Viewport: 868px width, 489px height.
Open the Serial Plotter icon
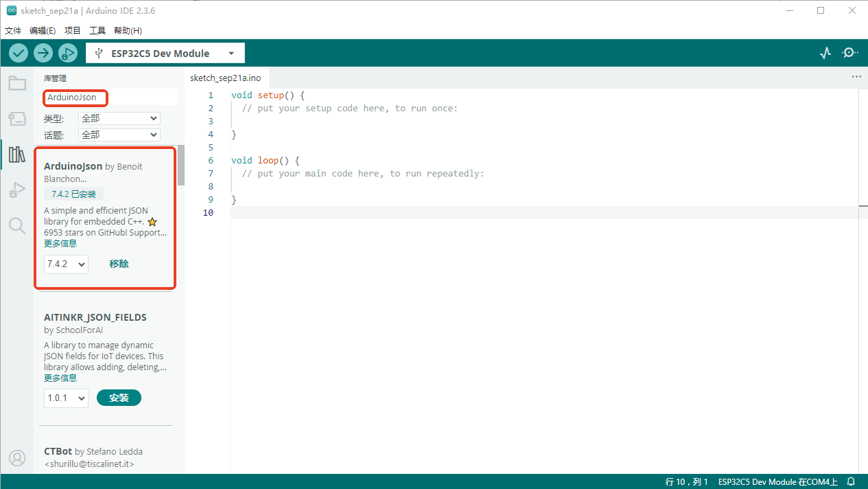point(825,53)
